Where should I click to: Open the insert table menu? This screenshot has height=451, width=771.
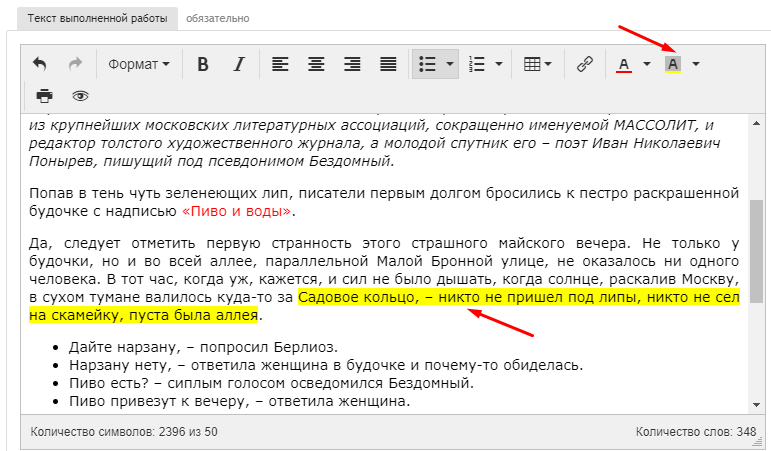pos(538,64)
